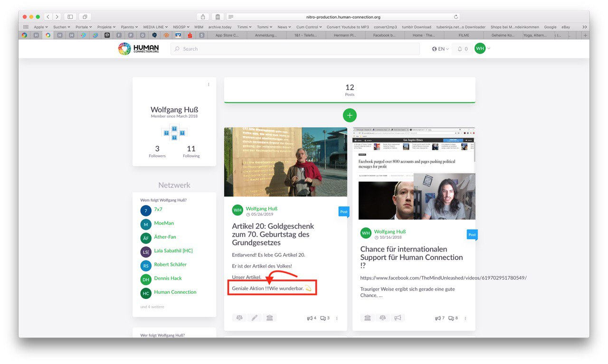Screen dimensions: 608x364
Task: Open the Artikel 20 post image thumbnail
Action: pos(285,162)
